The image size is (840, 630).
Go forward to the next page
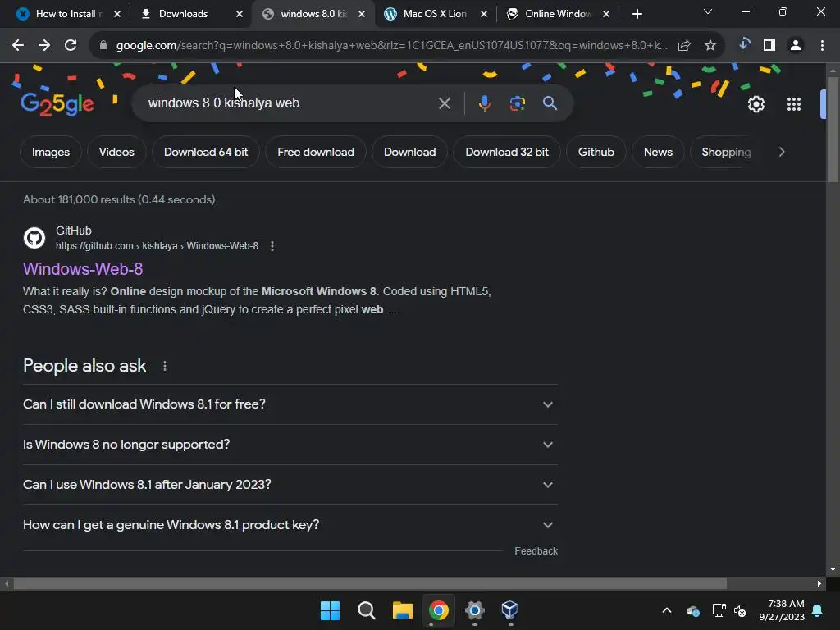tap(44, 46)
